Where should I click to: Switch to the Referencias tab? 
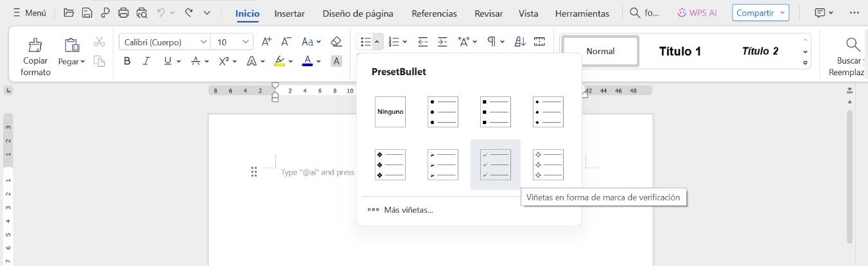[x=434, y=13]
